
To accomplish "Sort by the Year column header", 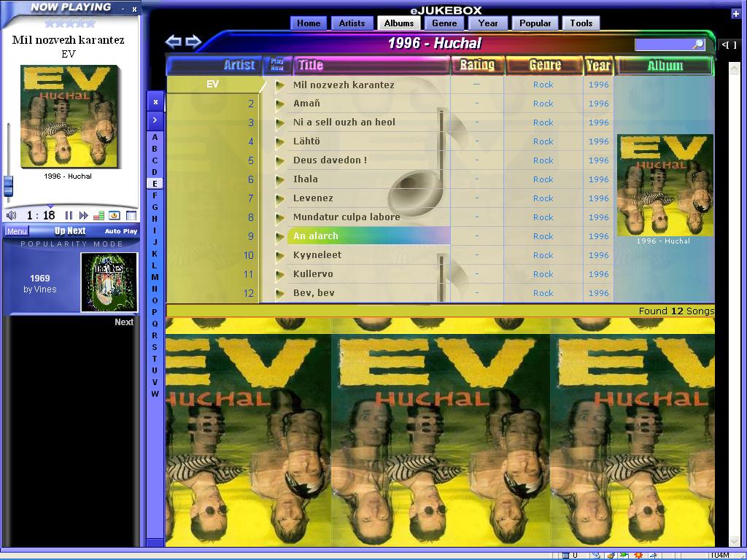I will pos(599,65).
